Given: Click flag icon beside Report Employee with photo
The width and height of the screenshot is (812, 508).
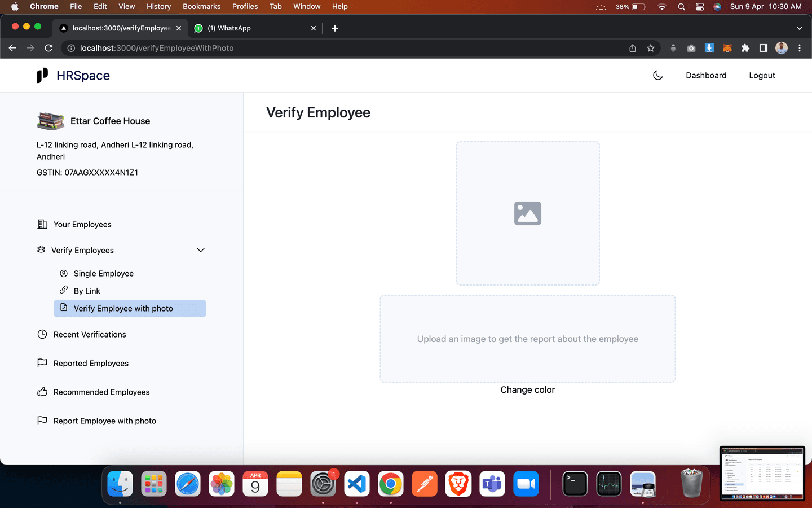Looking at the screenshot, I should point(42,421).
